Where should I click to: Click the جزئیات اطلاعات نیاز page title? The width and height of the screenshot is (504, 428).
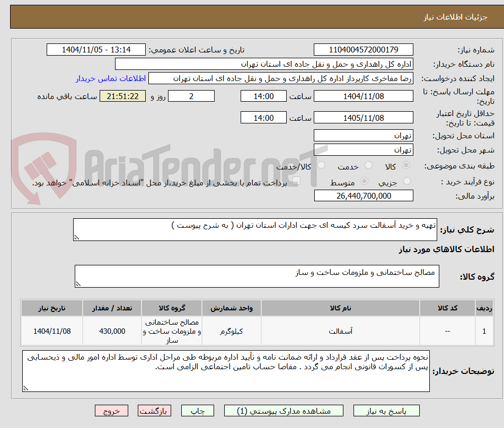[455, 17]
